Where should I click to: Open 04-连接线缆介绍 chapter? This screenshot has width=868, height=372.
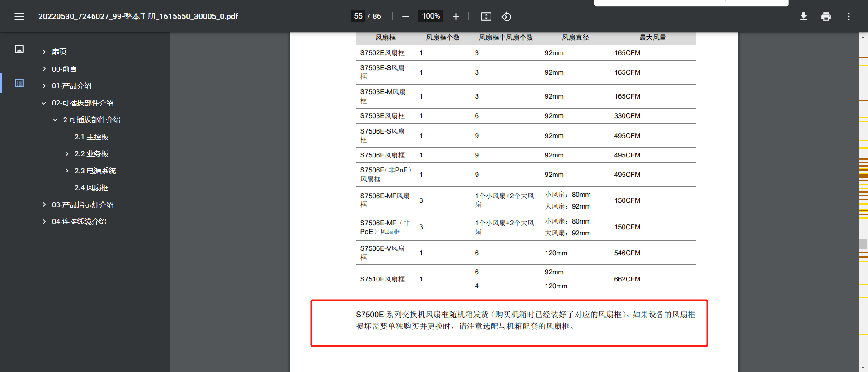coord(79,222)
